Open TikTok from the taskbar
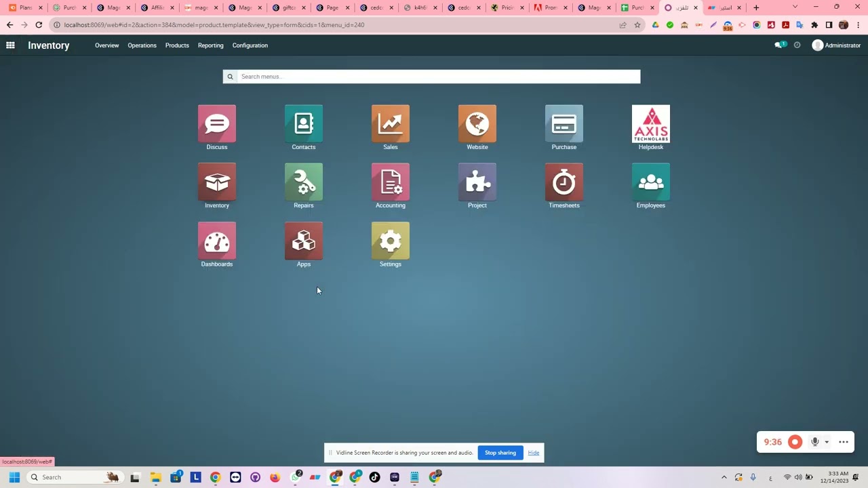This screenshot has width=868, height=488. [x=375, y=477]
